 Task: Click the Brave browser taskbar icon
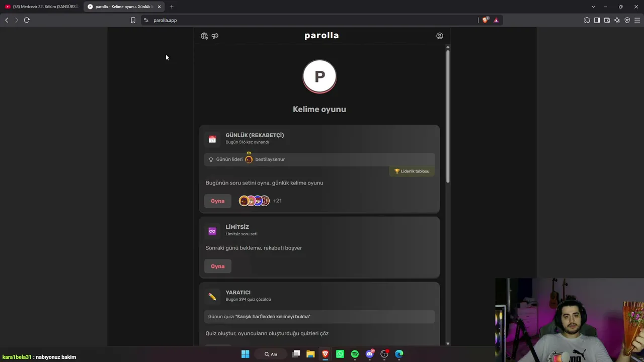(x=326, y=354)
